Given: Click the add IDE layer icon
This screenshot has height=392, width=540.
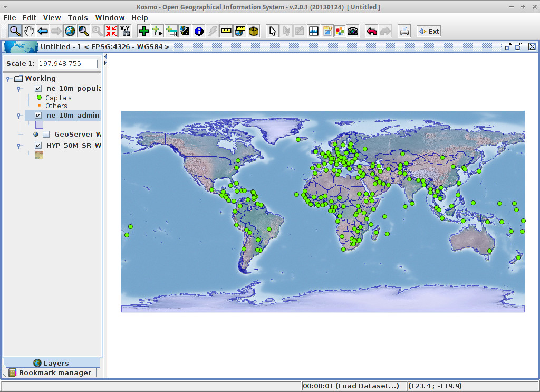Looking at the screenshot, I should (x=157, y=31).
